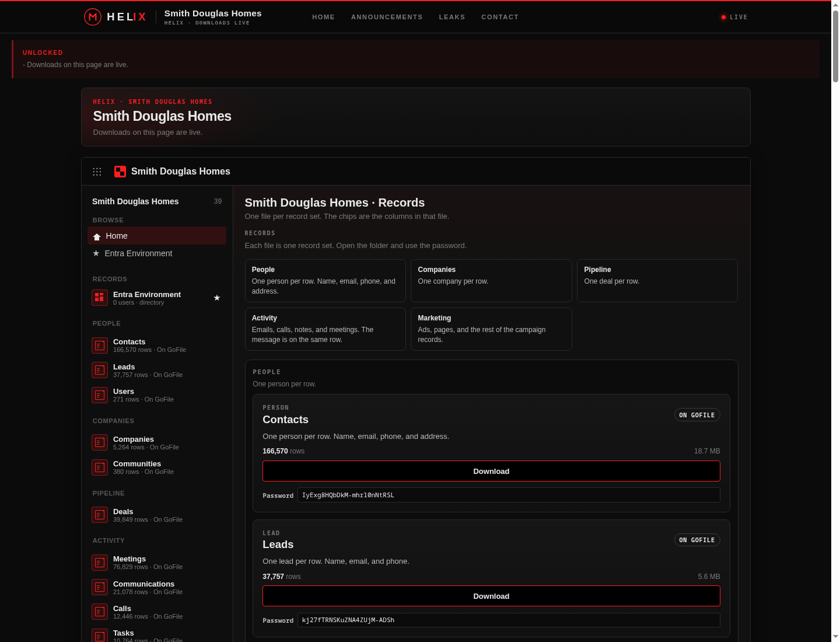Click the red Smith Douglas Homes app icon
Screen dimensions: 840x642
pos(120,172)
